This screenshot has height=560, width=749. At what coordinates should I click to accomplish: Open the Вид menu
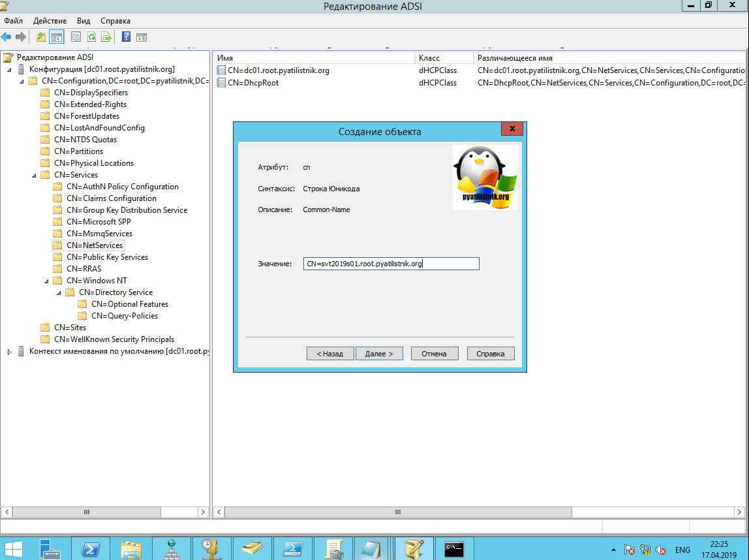[84, 21]
